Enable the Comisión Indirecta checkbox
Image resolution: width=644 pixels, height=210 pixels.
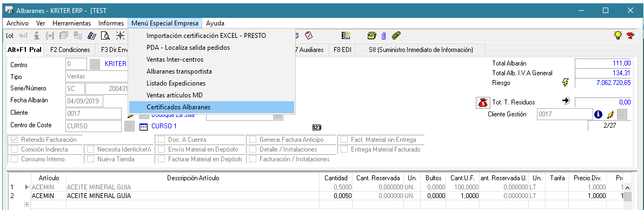tap(15, 149)
